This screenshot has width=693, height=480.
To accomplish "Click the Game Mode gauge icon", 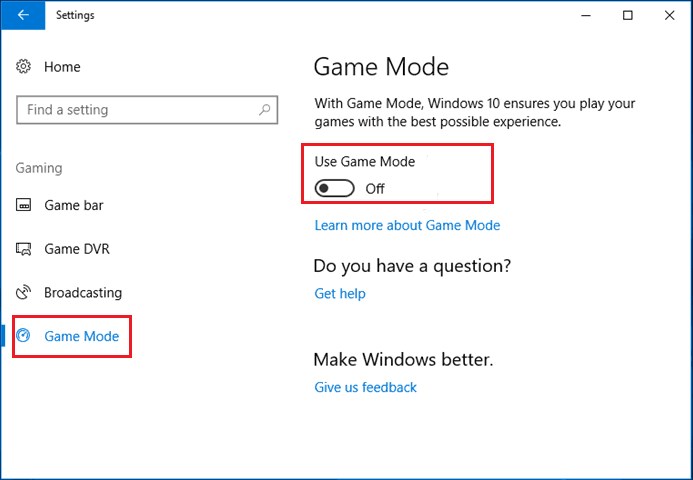I will click(x=25, y=337).
